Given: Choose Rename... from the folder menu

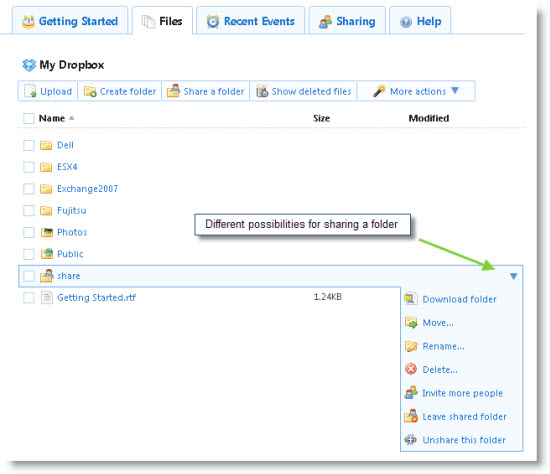Looking at the screenshot, I should point(443,346).
